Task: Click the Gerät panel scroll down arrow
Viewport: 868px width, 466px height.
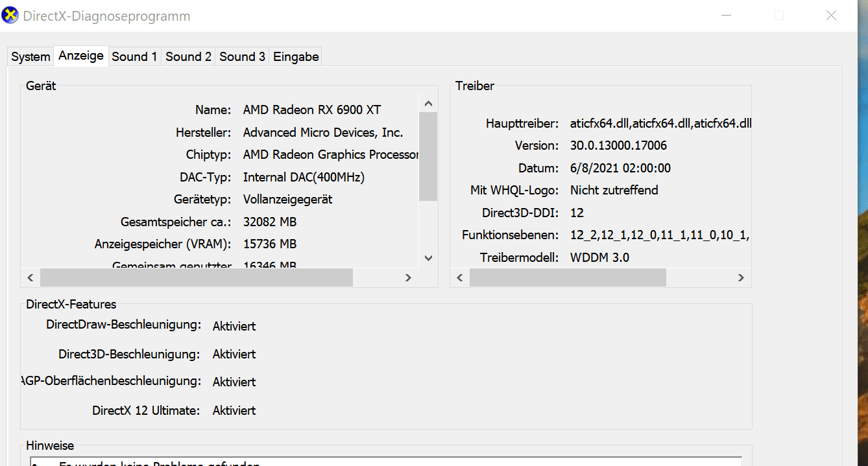Action: (428, 257)
